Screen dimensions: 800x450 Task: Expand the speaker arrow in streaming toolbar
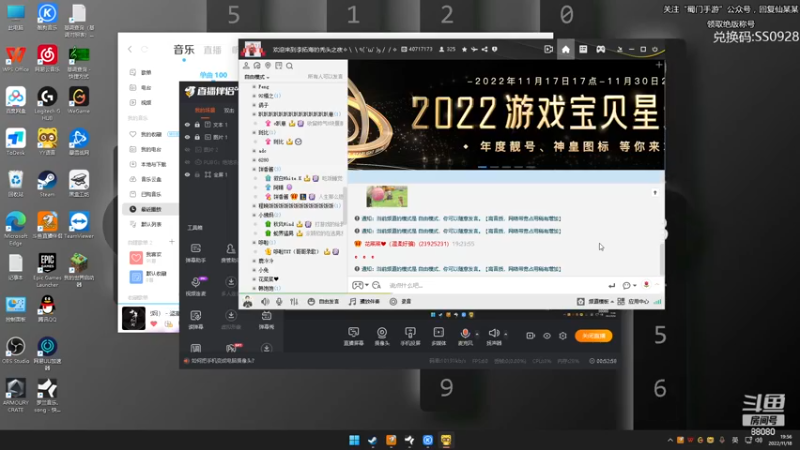[506, 334]
